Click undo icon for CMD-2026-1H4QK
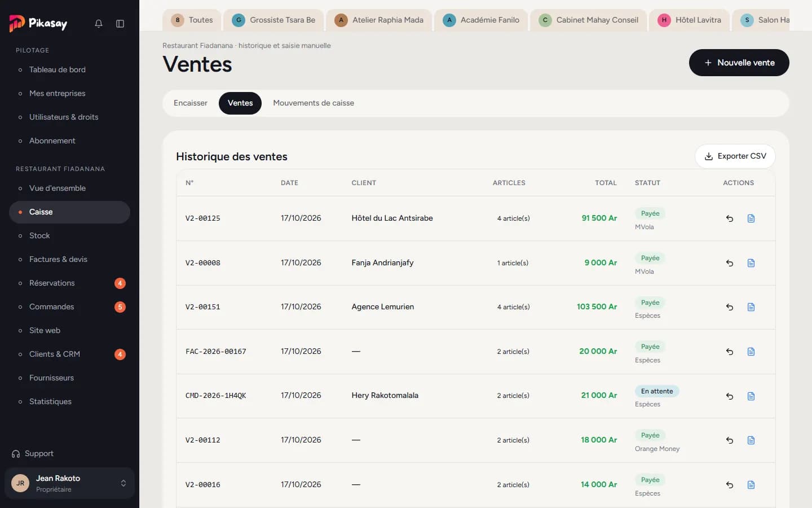 (x=730, y=396)
